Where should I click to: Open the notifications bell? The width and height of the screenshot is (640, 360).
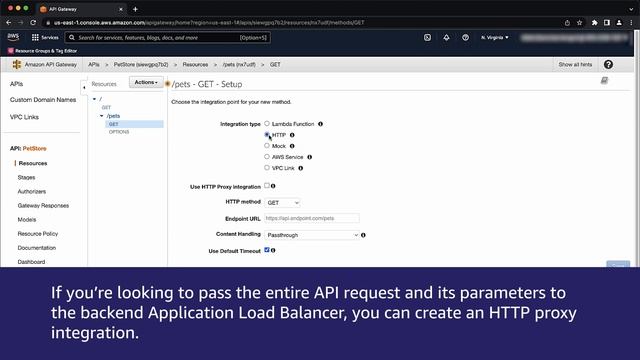pyautogui.click(x=446, y=38)
